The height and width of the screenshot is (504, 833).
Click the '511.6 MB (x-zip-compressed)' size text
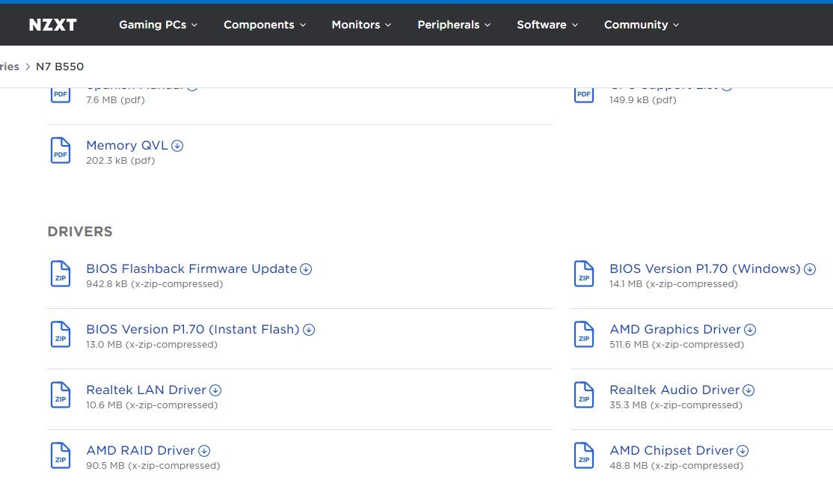[677, 345]
